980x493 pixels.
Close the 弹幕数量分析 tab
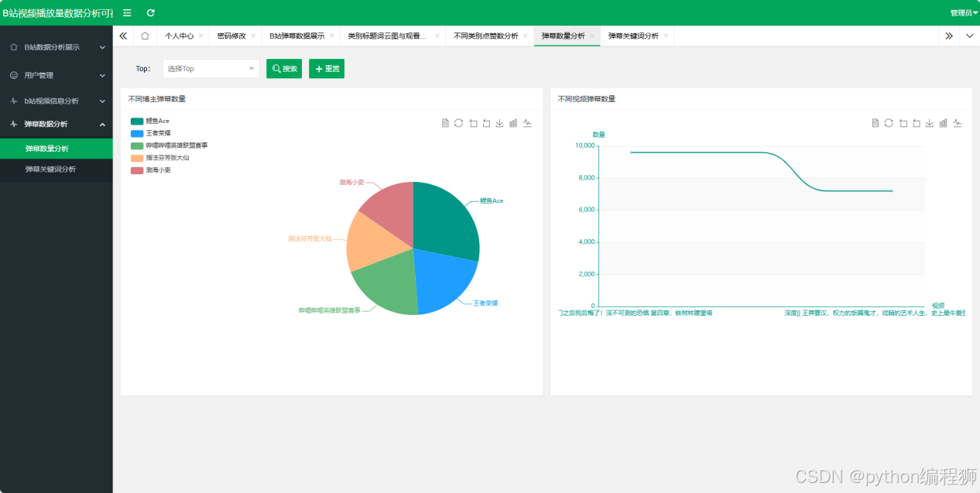(x=592, y=36)
